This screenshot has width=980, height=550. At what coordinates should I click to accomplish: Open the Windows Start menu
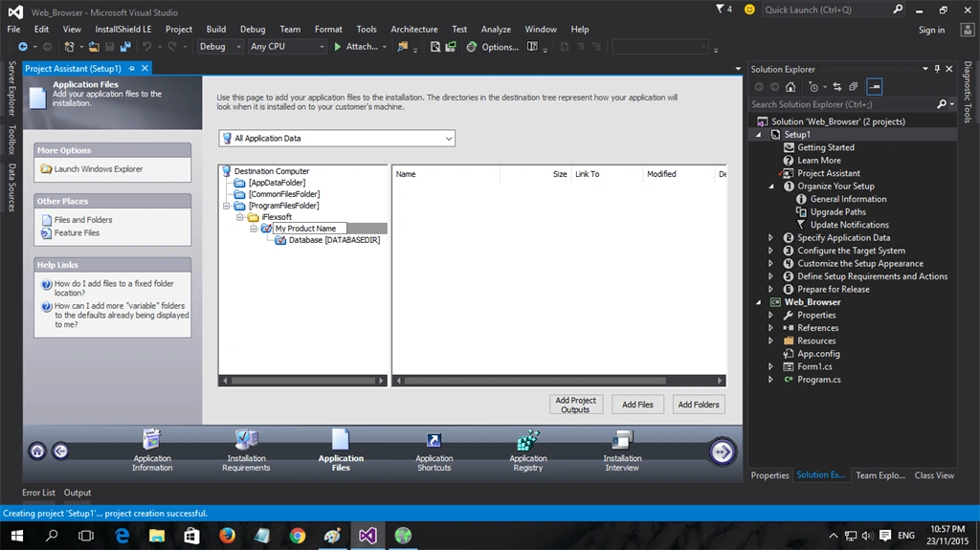click(17, 536)
